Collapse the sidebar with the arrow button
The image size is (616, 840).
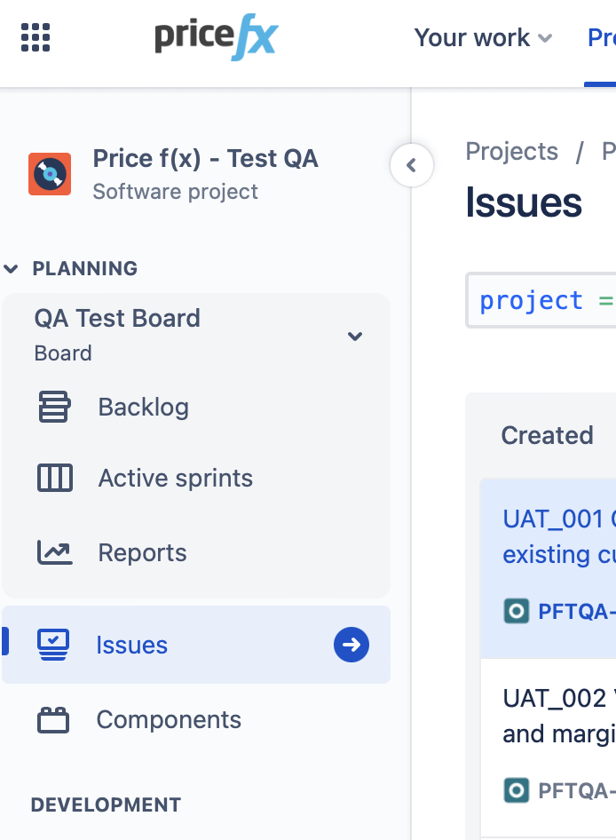[x=411, y=165]
